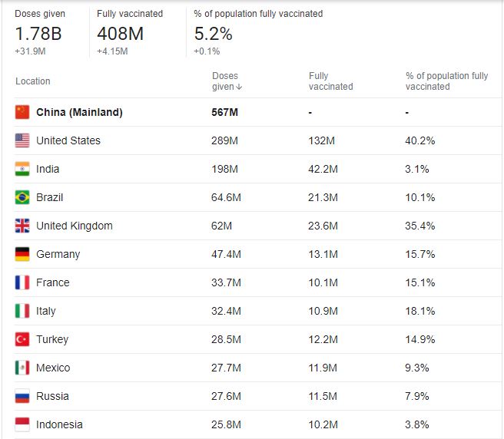
Task: Open the China (Mainland) row
Action: (258, 112)
